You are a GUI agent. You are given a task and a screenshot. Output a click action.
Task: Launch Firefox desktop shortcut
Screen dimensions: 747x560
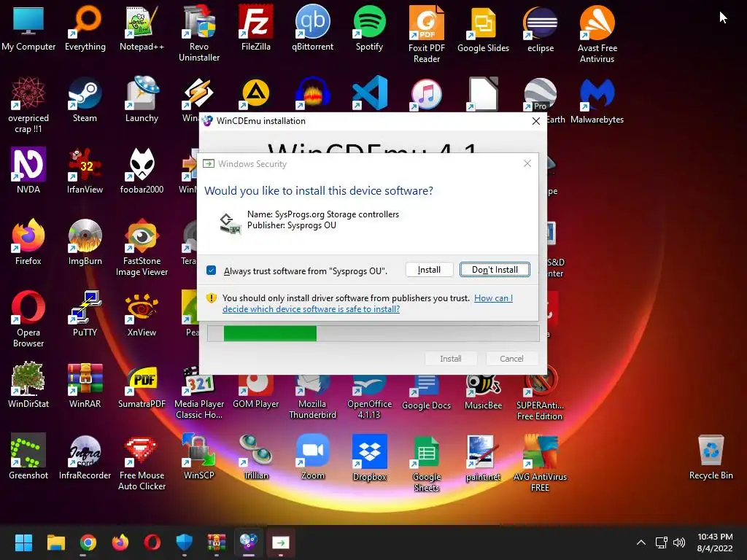click(x=28, y=242)
